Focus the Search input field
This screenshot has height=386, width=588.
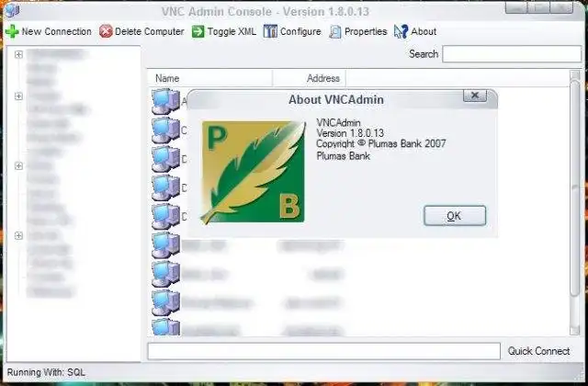512,54
